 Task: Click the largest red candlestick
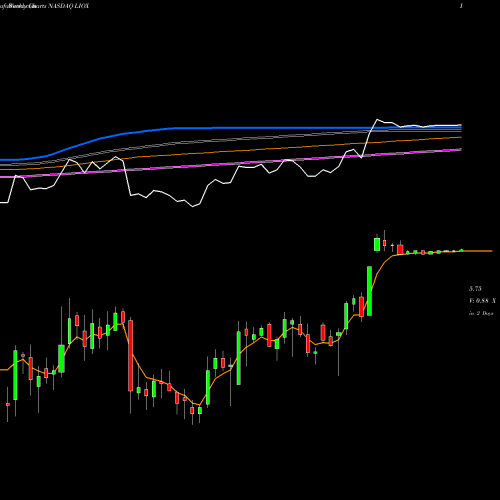tap(130, 355)
